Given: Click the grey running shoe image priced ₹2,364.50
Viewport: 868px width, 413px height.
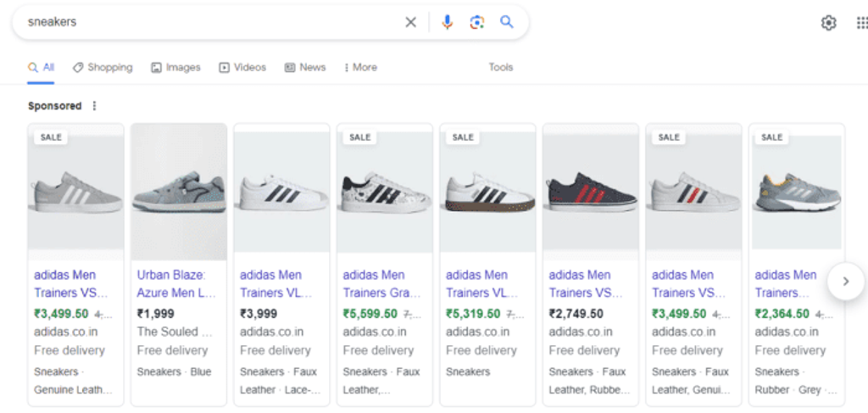Looking at the screenshot, I should (x=797, y=192).
